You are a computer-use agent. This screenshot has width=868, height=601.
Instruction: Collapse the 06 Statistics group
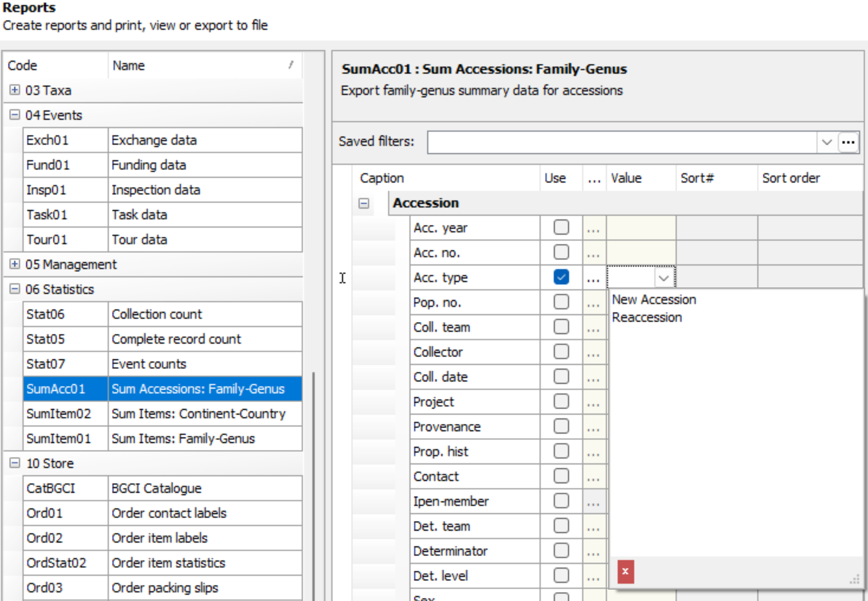[x=15, y=288]
